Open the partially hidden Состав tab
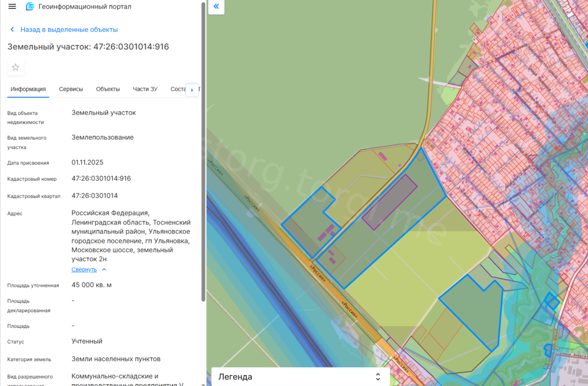This screenshot has height=386, width=588. (178, 89)
